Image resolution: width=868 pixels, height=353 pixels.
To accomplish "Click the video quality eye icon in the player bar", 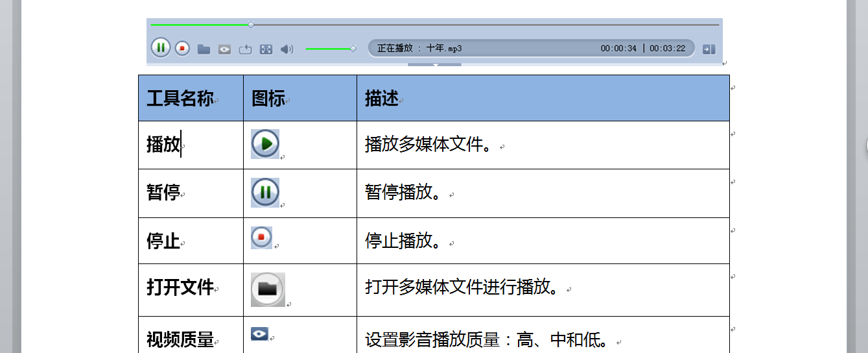I will click(224, 49).
